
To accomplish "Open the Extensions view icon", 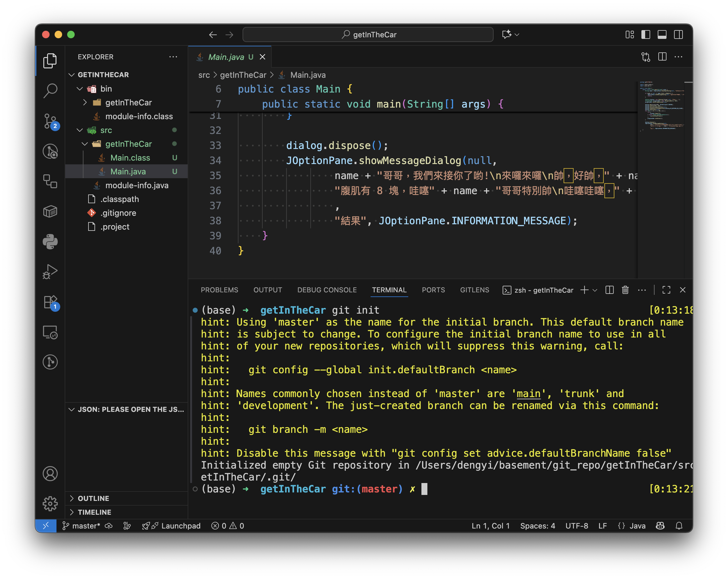I will click(50, 302).
